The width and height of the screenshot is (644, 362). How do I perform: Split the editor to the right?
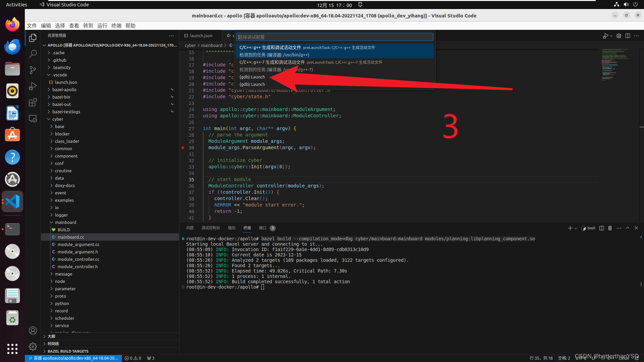tap(628, 36)
